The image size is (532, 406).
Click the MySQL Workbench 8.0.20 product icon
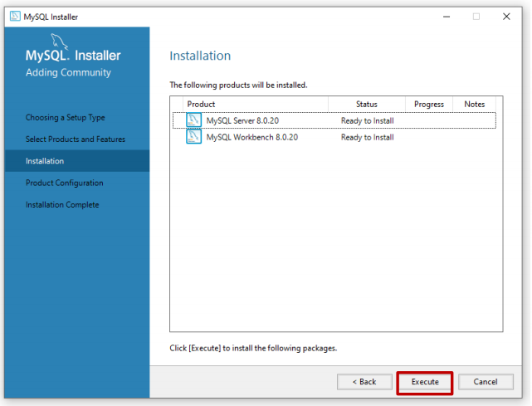(193, 137)
